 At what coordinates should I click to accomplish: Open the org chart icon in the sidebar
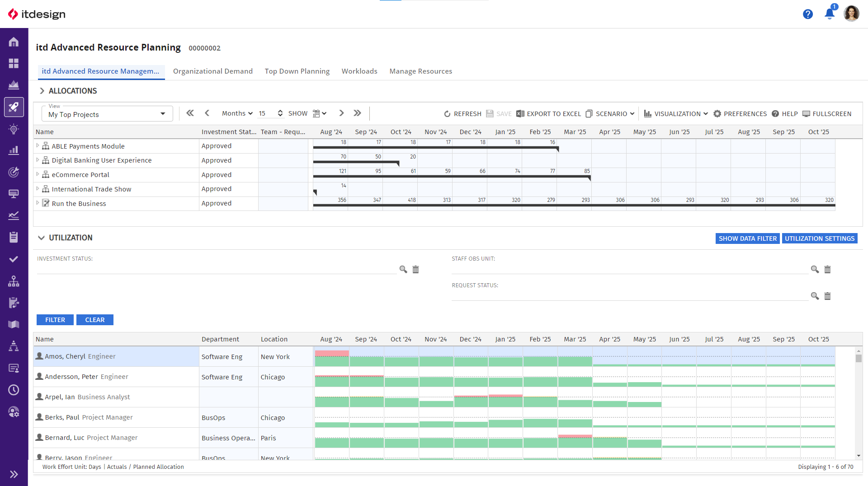14,281
